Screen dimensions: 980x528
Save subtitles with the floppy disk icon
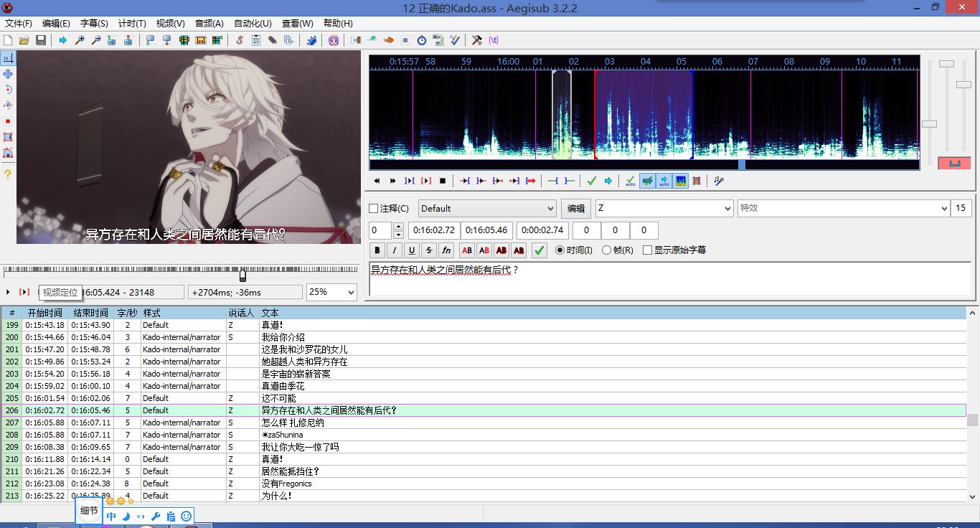click(x=41, y=40)
